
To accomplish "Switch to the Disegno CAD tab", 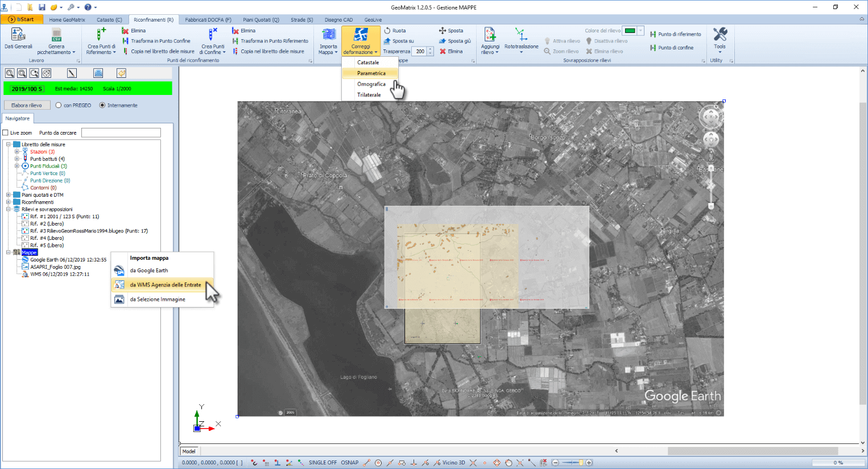I will 338,20.
